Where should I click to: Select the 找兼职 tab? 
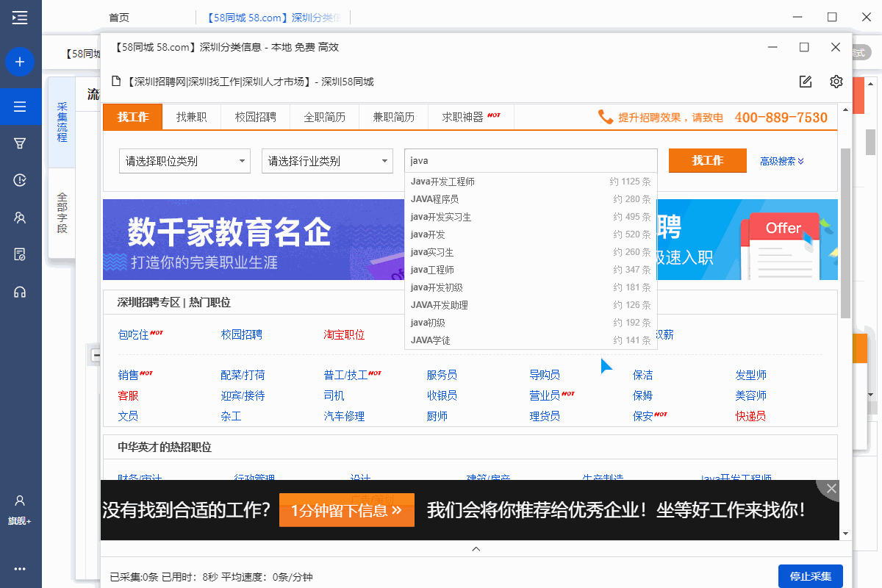click(x=191, y=117)
